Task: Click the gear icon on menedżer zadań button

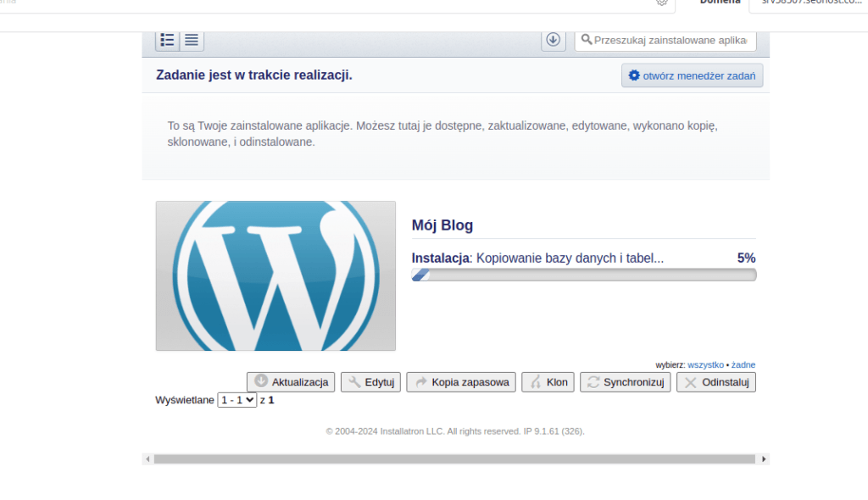Action: 633,75
